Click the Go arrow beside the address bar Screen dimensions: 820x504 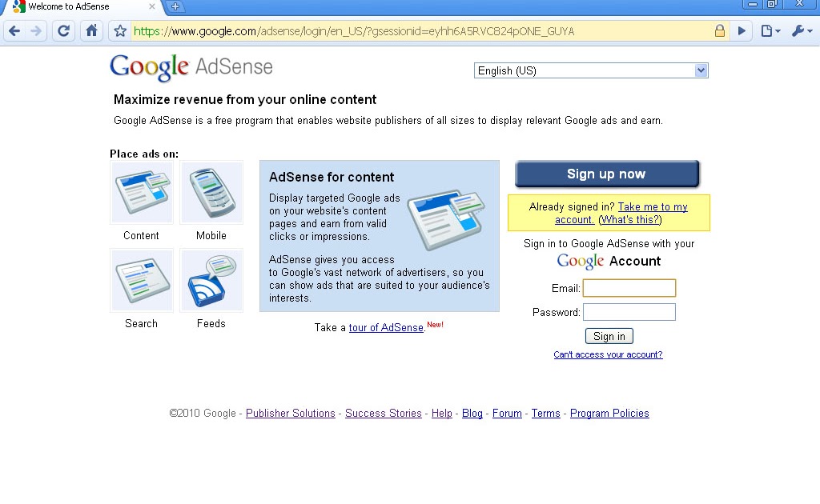742,31
